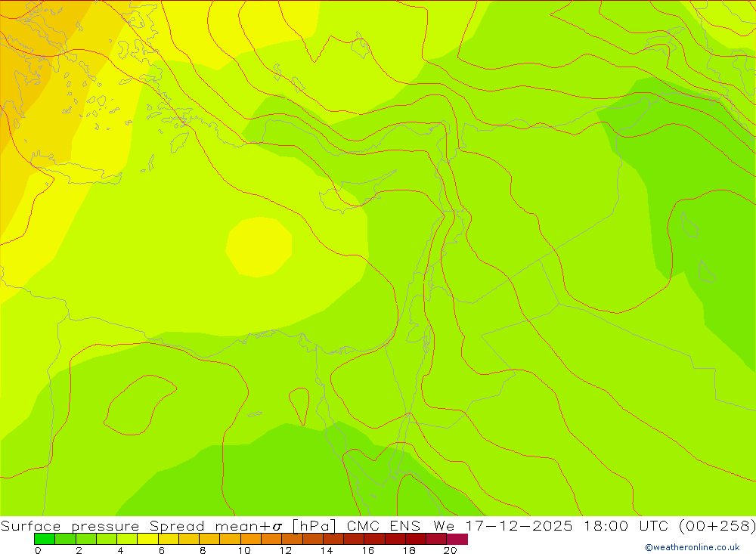This screenshot has height=554, width=756.
Task: Select the 16–17 hPa legend swatch
Action: (375, 539)
